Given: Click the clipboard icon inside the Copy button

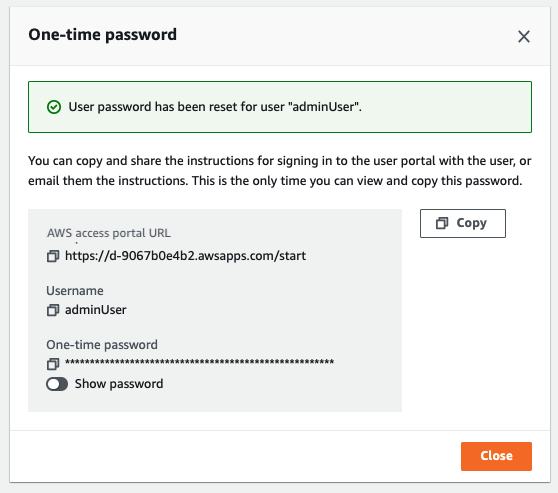Looking at the screenshot, I should 442,223.
